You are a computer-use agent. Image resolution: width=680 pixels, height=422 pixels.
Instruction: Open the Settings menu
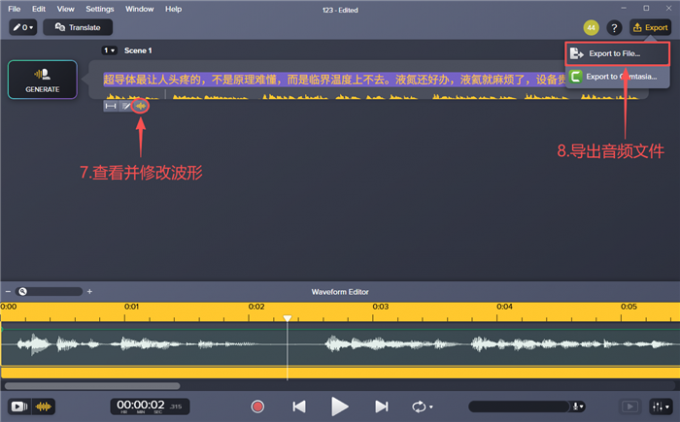point(100,9)
